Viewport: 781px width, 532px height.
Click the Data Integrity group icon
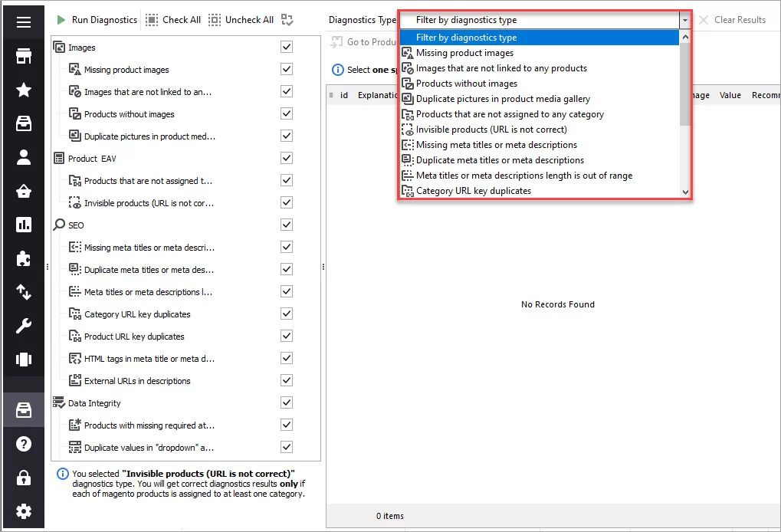59,402
